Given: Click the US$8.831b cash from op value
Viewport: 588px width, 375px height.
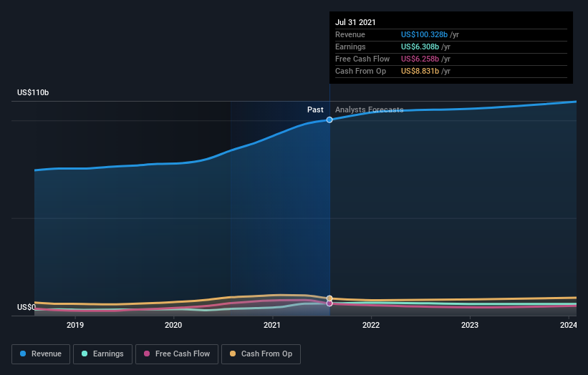Looking at the screenshot, I should [x=420, y=71].
